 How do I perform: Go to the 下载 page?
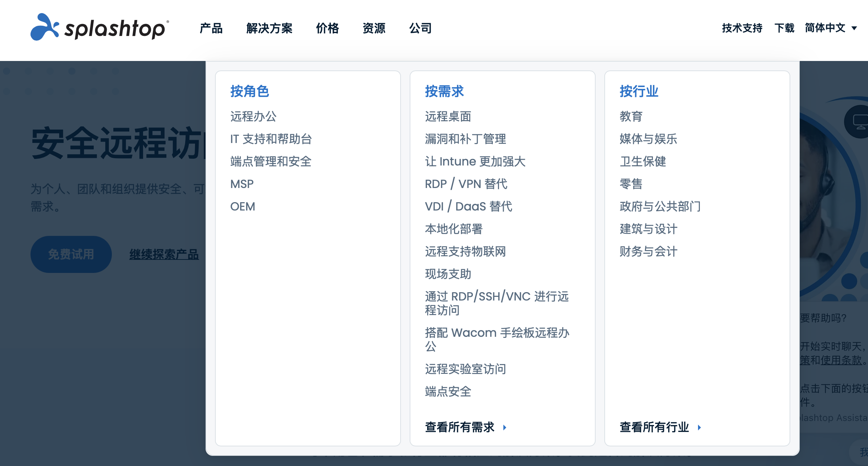[x=784, y=28]
